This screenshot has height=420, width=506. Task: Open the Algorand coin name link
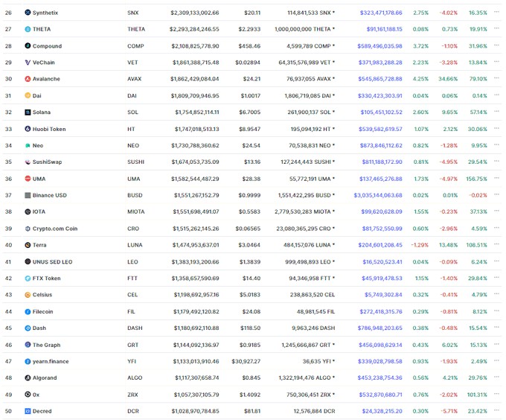point(45,378)
